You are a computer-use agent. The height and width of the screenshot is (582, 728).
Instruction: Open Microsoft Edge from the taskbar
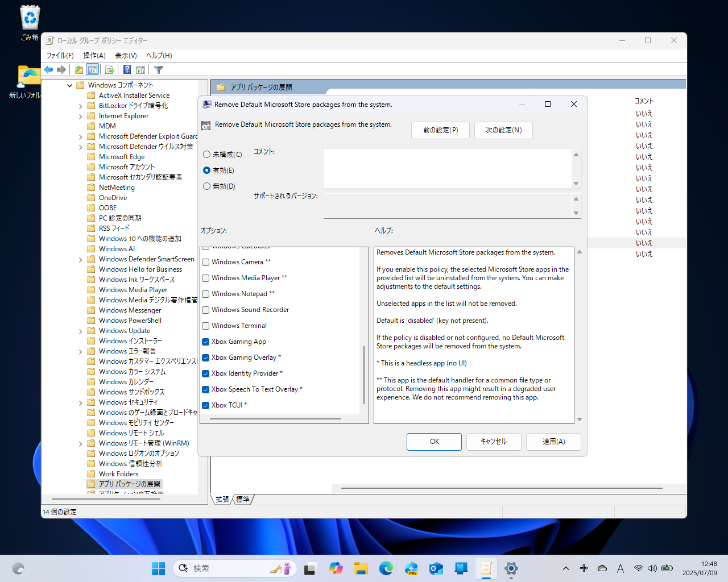[386, 568]
